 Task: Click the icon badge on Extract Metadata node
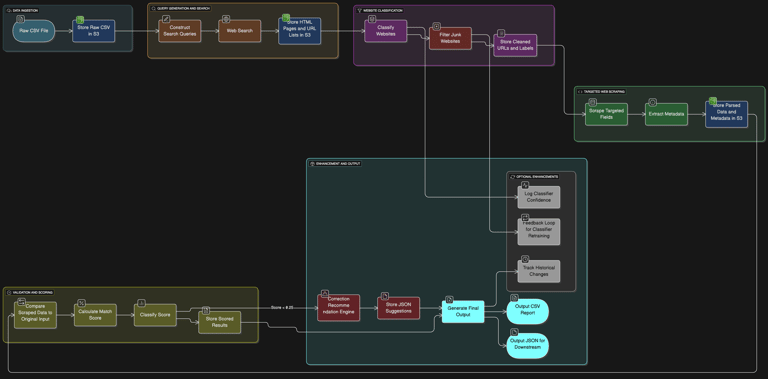coord(652,102)
